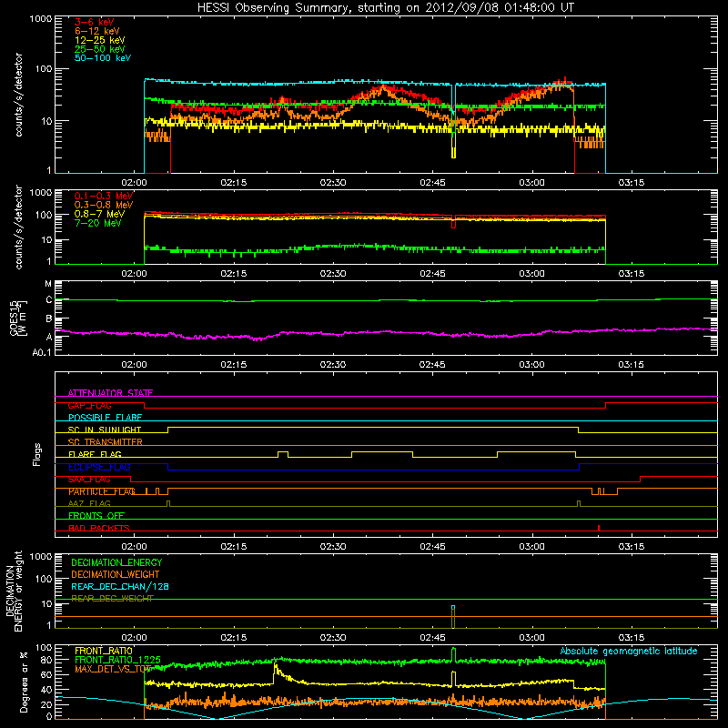Viewport: 728px width, 728px height.
Task: Click the 'B' flare class tick label
Action: click(49, 319)
